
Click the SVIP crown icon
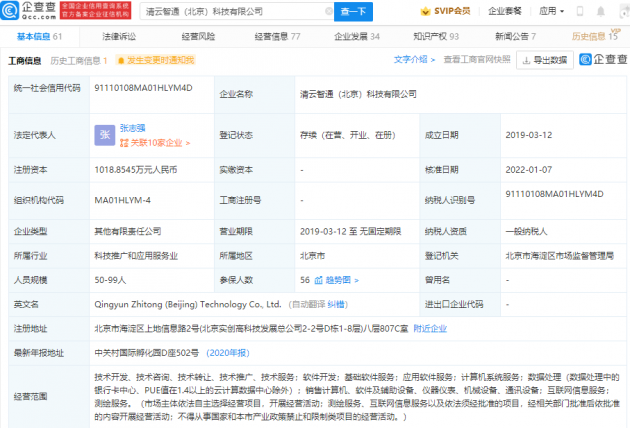pos(425,11)
